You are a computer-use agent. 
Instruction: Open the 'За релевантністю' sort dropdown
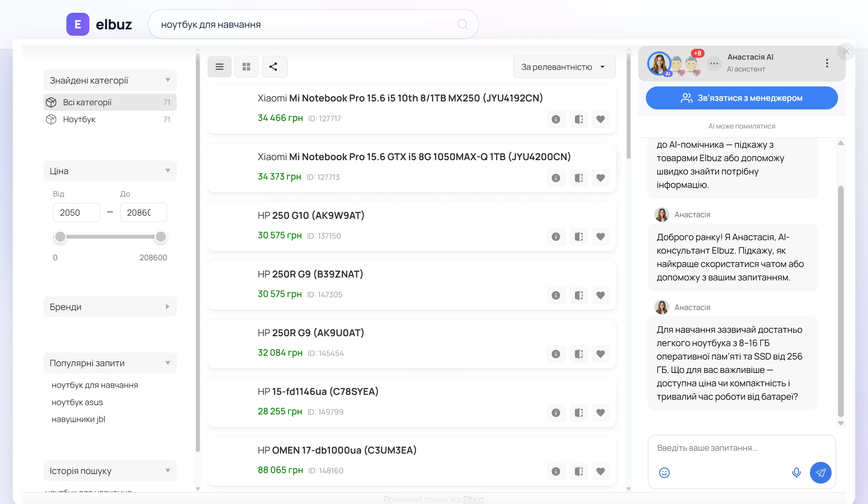click(x=564, y=67)
